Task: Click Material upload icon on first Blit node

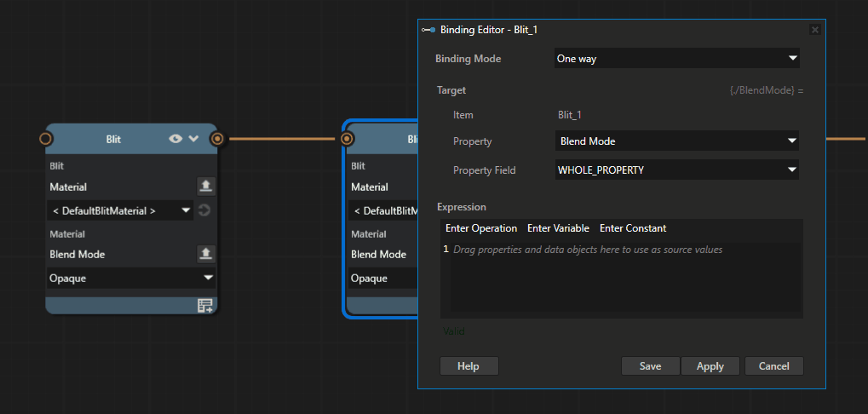Action: pyautogui.click(x=206, y=187)
